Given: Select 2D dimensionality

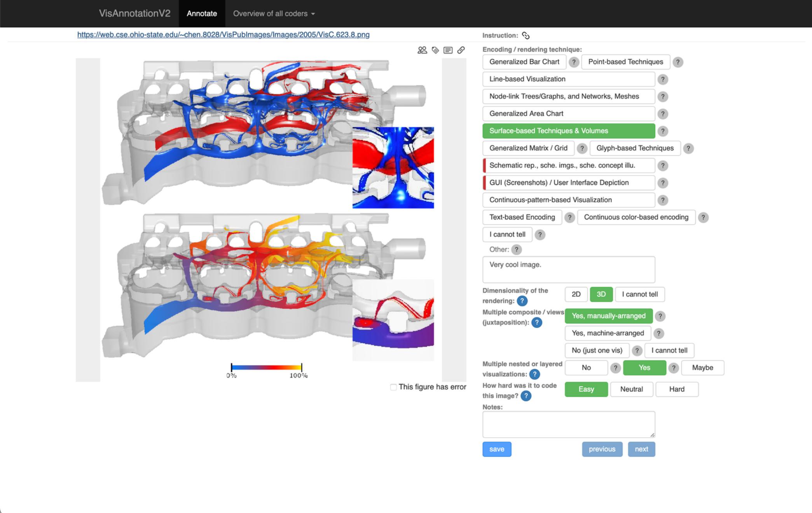Looking at the screenshot, I should click(x=576, y=294).
